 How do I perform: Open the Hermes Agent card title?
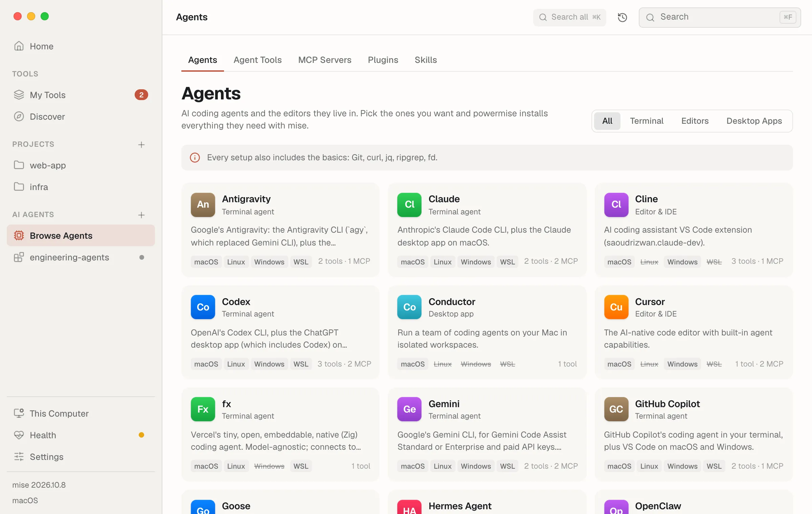pyautogui.click(x=460, y=506)
